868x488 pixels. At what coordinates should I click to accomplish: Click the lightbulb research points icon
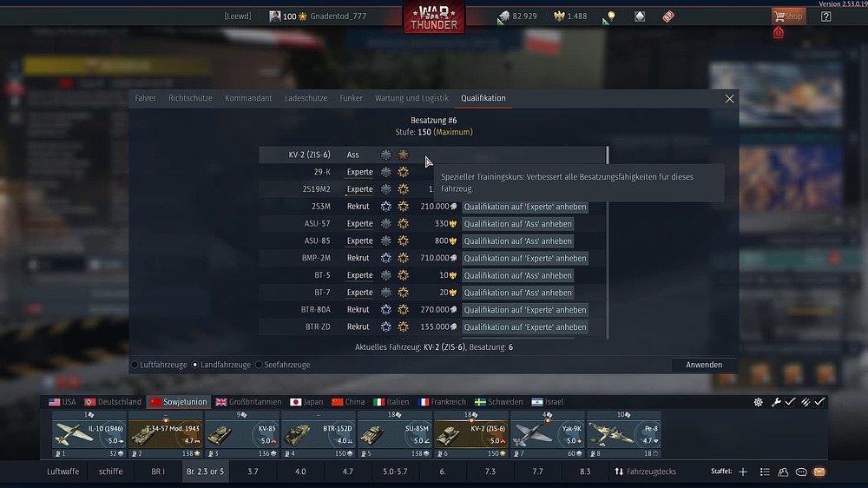(610, 16)
